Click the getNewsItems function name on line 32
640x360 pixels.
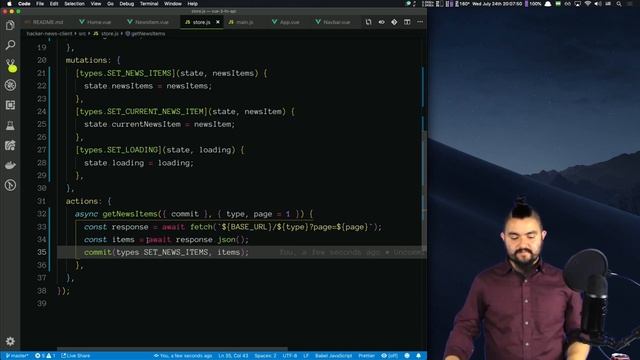click(130, 214)
